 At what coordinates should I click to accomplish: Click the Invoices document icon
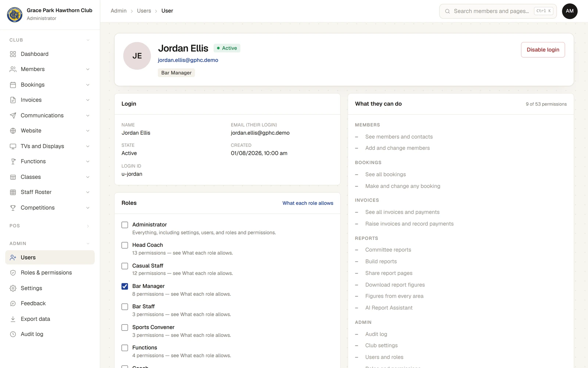tap(13, 100)
